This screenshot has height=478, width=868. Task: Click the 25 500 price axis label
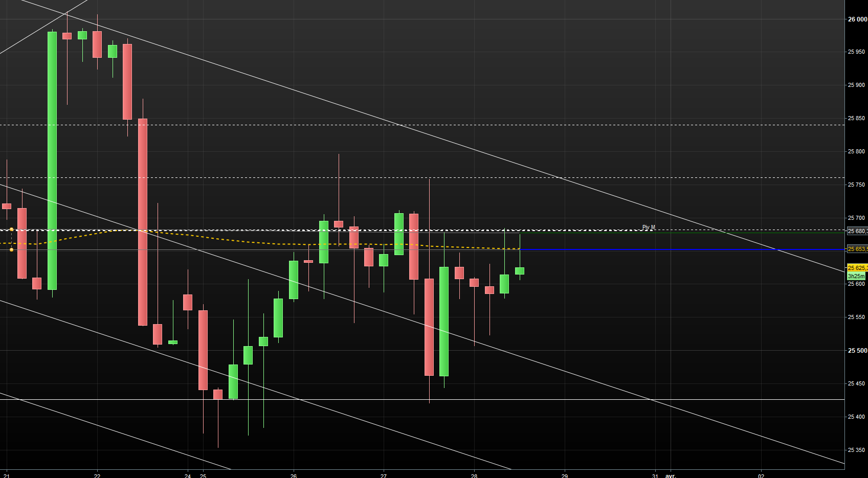pos(857,351)
